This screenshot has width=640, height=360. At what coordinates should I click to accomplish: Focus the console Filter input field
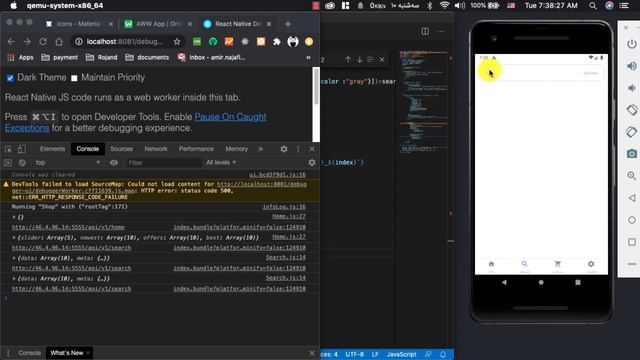pyautogui.click(x=164, y=163)
